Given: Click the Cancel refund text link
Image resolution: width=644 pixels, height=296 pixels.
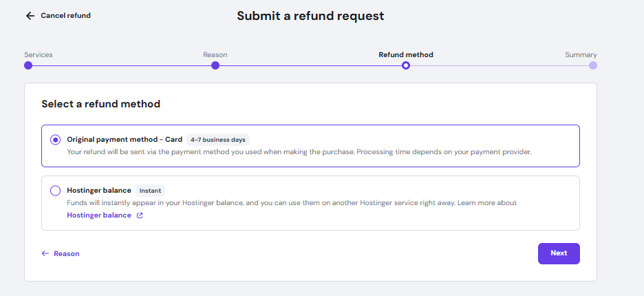Looking at the screenshot, I should 65,16.
